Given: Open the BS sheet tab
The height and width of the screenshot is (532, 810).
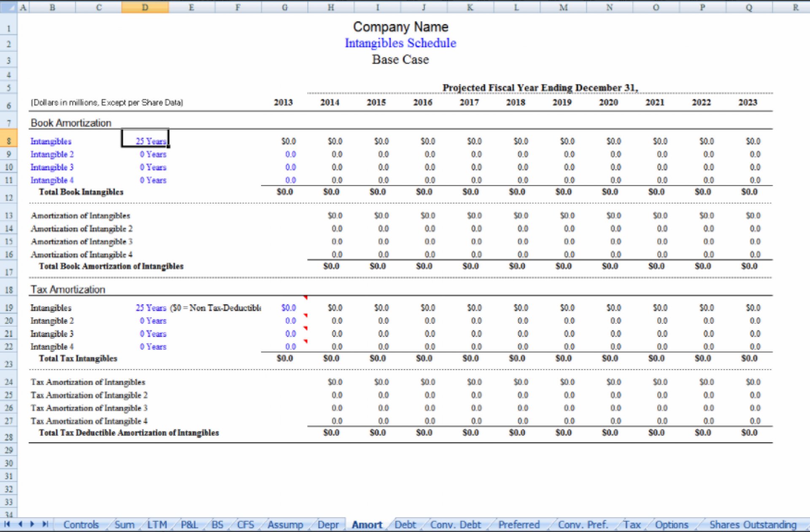Looking at the screenshot, I should coord(217,525).
